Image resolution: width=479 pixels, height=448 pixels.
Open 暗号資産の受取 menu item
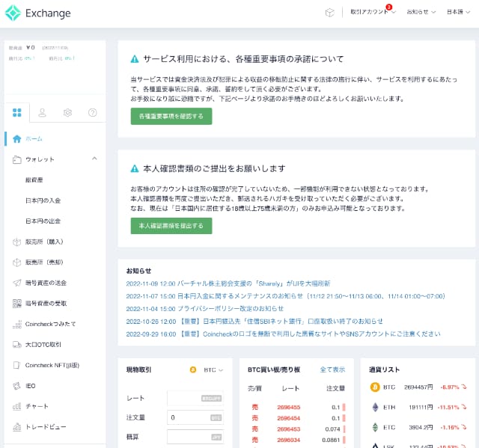point(46,304)
